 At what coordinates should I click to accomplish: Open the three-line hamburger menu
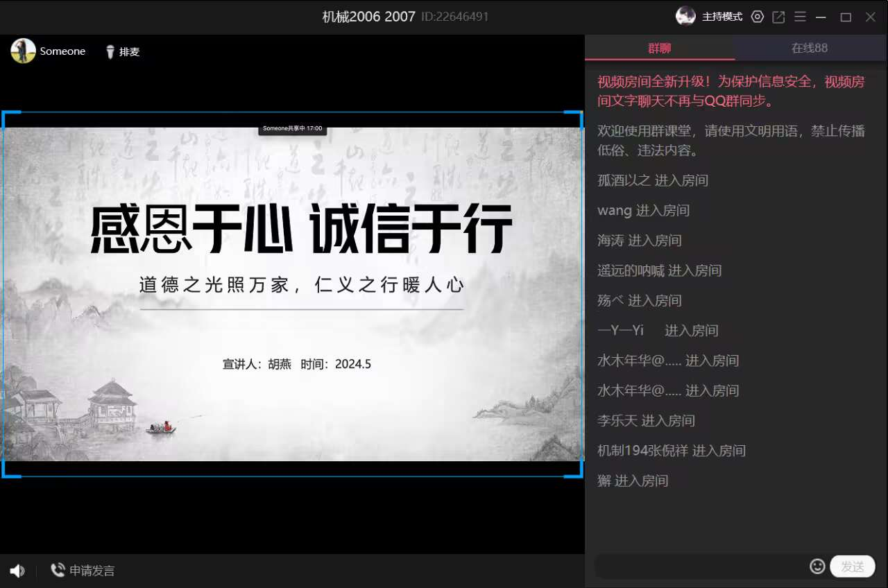(800, 17)
